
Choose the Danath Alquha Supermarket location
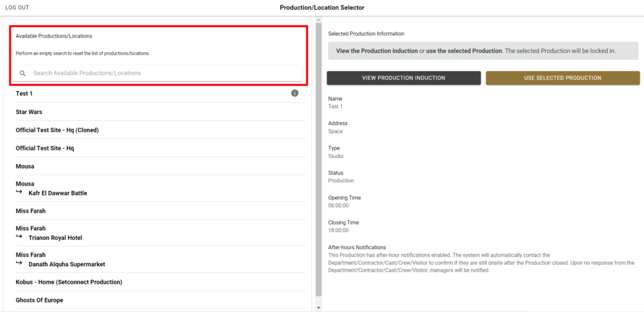[160, 259]
